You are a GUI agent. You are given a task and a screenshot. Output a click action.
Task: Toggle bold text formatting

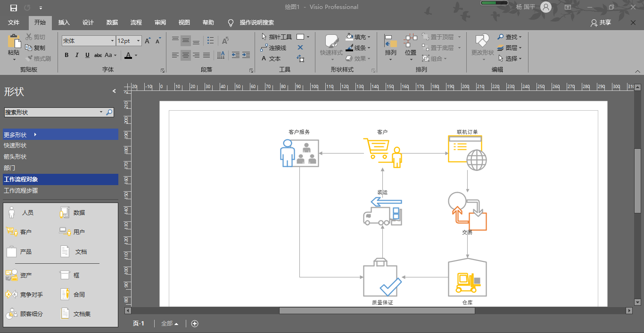click(x=66, y=55)
